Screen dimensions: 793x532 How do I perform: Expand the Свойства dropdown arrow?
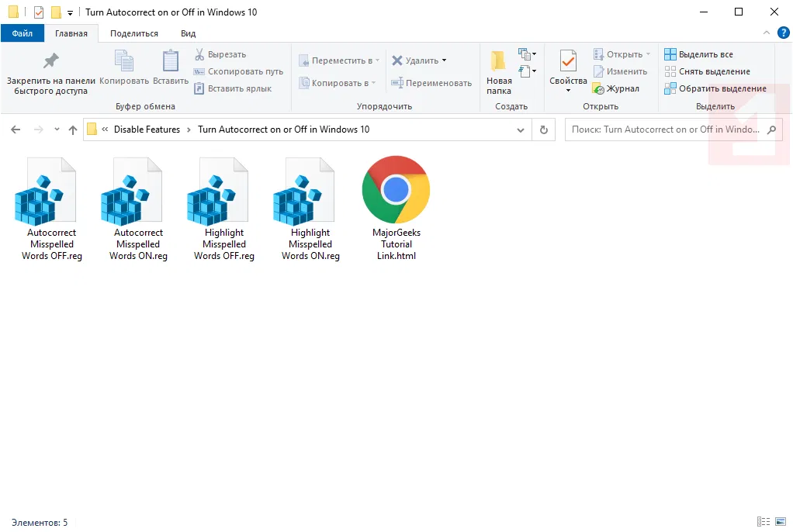568,91
